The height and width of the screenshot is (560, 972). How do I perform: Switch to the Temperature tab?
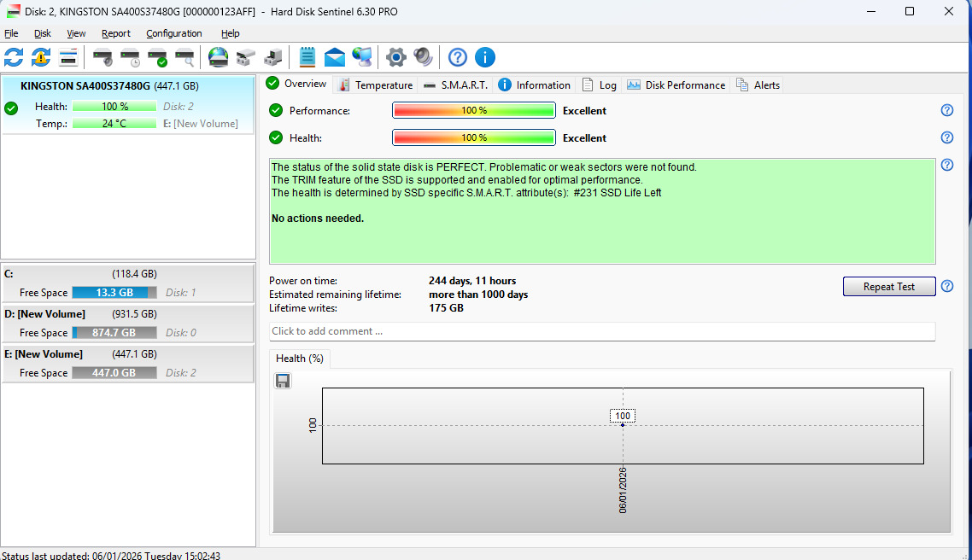click(x=376, y=85)
